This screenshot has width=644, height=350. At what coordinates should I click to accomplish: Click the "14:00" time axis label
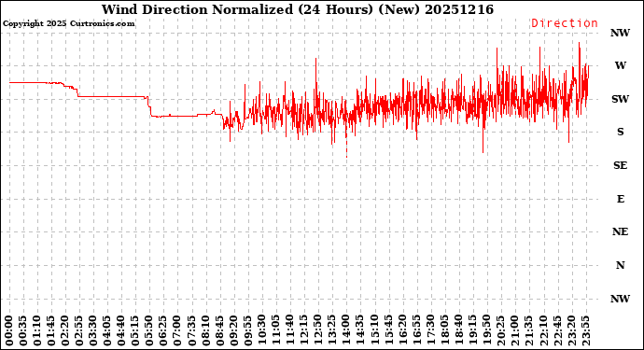(x=346, y=331)
